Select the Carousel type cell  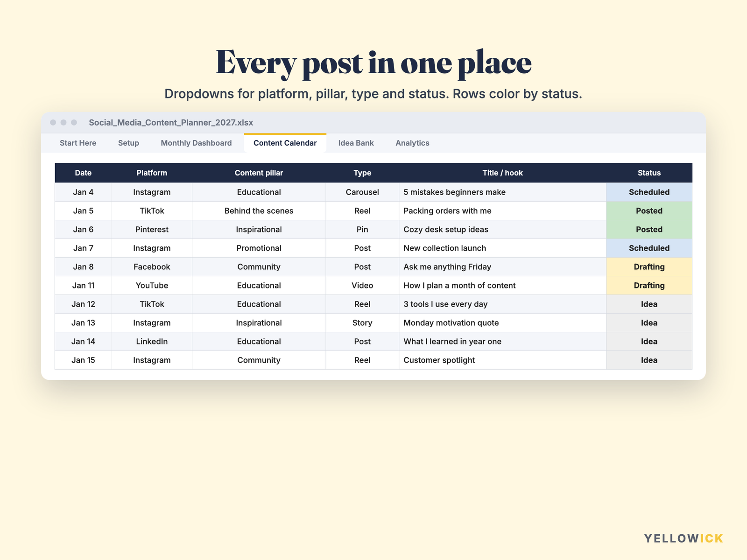[x=362, y=192]
